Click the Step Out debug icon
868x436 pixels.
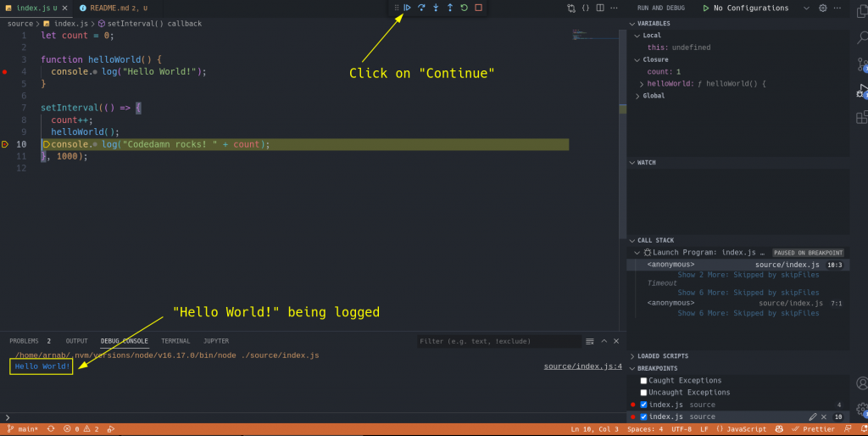450,8
